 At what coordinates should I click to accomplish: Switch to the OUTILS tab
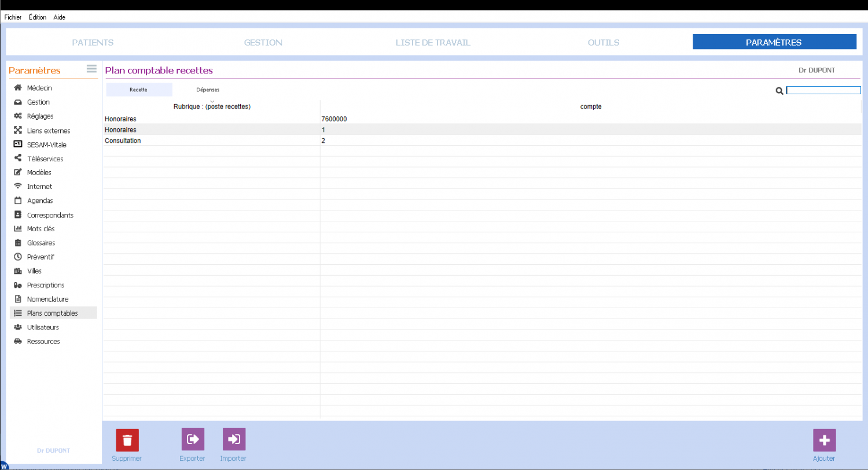(x=604, y=42)
